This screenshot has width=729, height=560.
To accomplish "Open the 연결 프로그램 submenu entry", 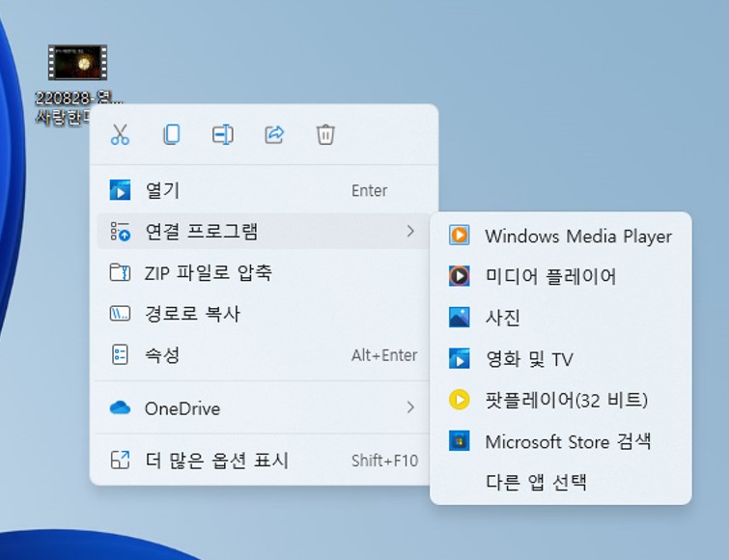I will point(264,231).
